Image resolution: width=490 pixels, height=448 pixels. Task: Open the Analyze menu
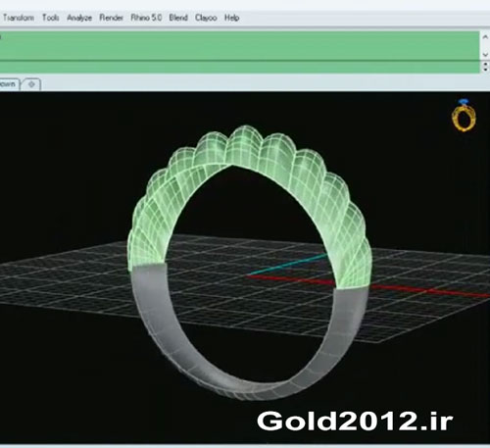79,18
